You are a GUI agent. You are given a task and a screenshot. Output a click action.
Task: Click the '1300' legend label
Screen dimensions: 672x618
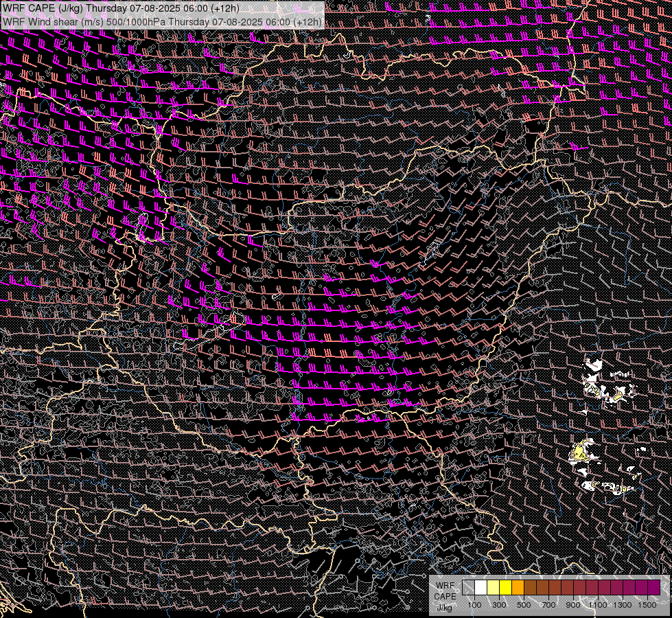(623, 605)
